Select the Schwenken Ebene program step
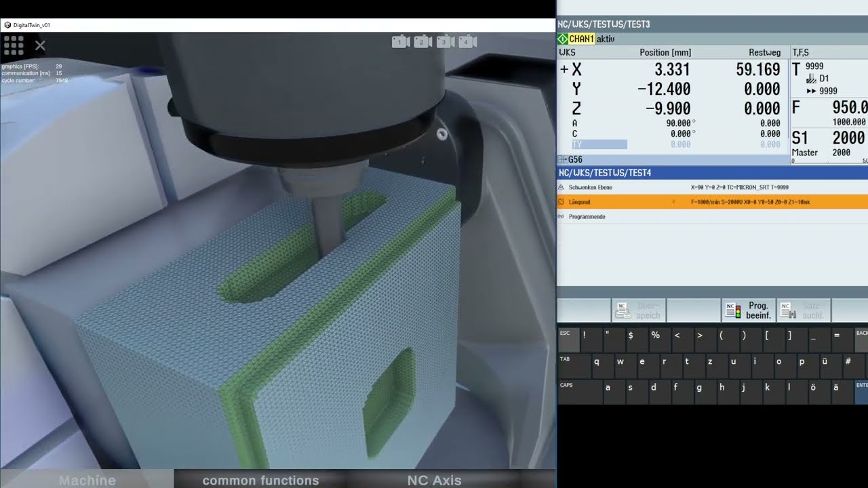 point(712,187)
